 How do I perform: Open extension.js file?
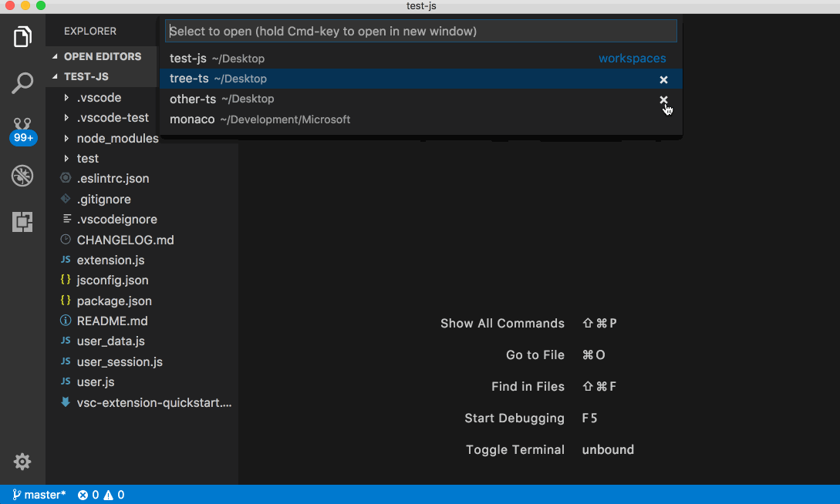coord(110,260)
